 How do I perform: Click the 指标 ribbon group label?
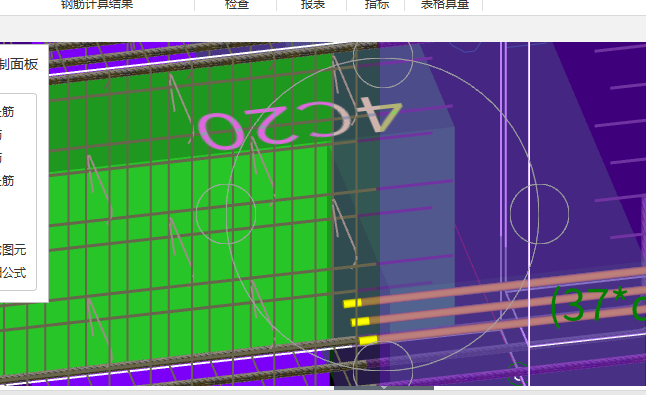click(377, 5)
